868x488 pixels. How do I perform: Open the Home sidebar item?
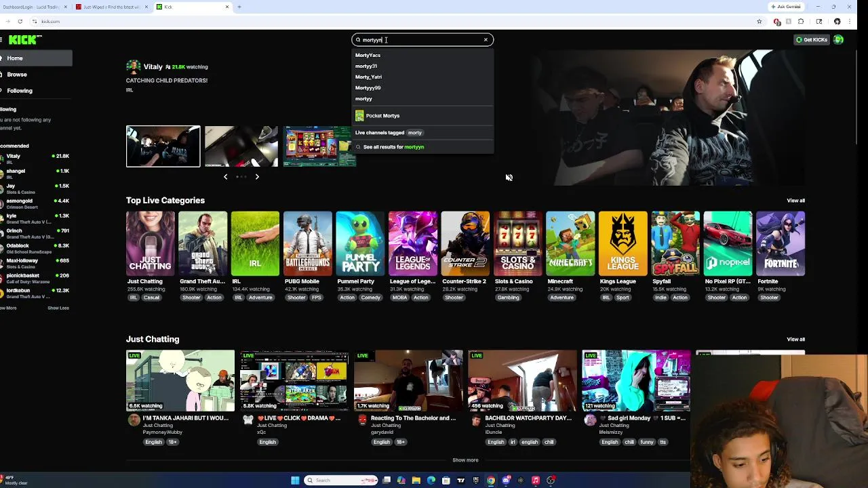[36, 58]
